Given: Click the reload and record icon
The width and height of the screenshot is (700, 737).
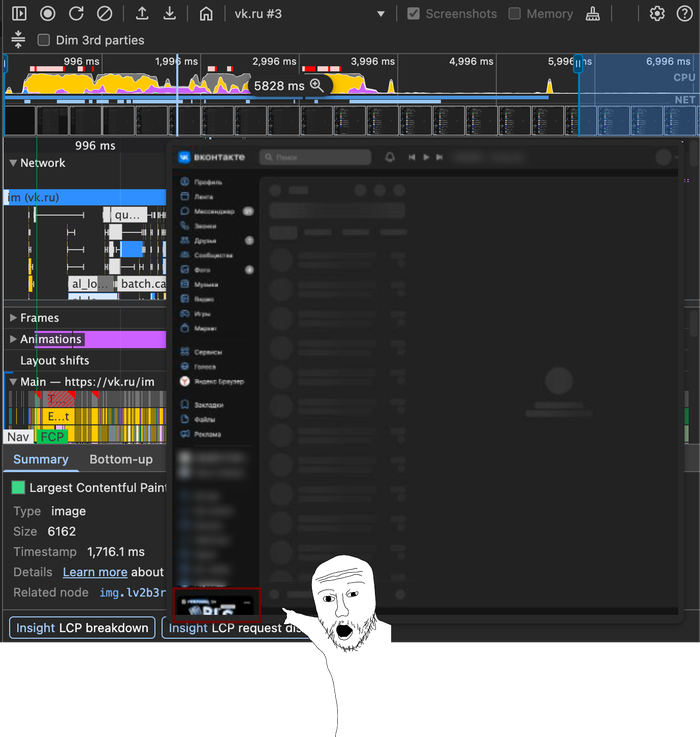Looking at the screenshot, I should pyautogui.click(x=76, y=14).
